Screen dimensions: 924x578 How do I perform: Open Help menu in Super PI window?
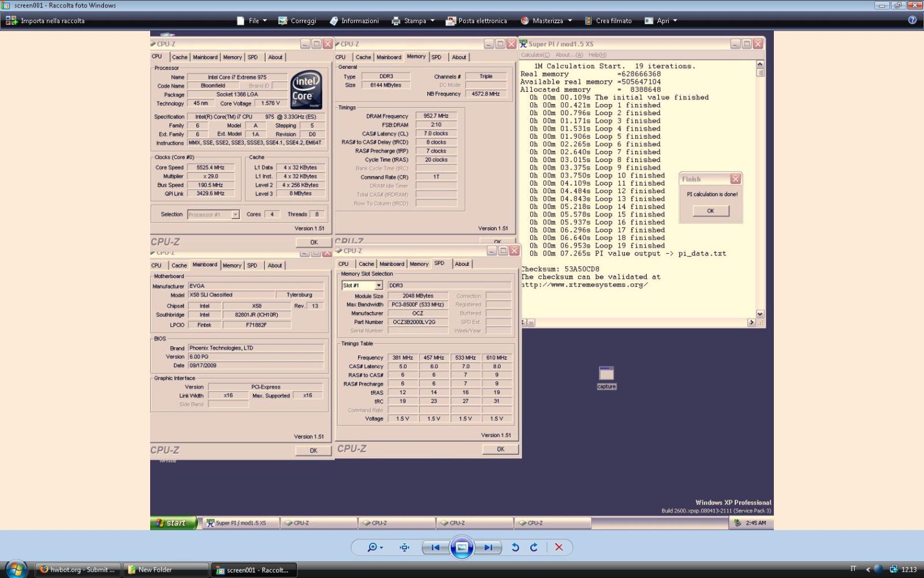pos(597,55)
